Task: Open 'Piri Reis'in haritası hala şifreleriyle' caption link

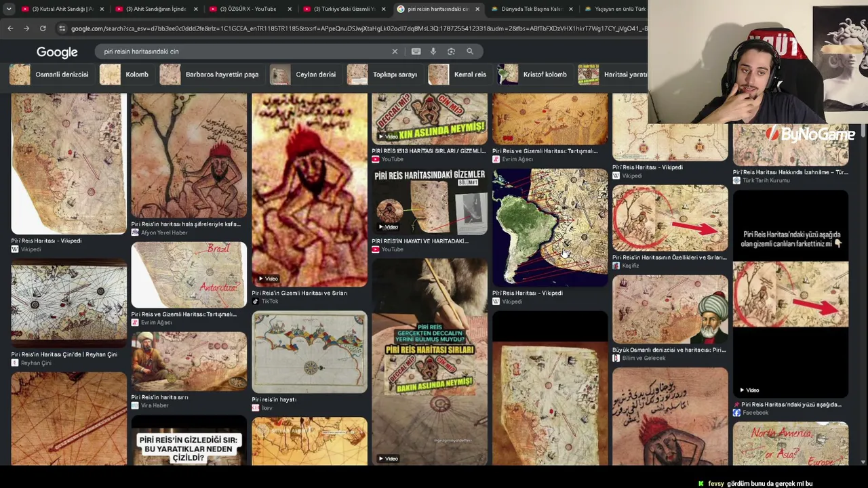Action: point(186,224)
